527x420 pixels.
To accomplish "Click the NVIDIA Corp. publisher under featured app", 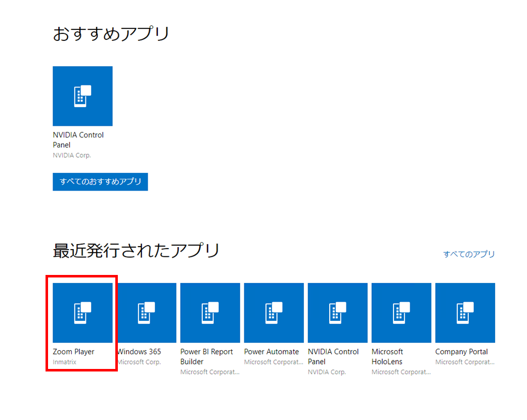I will pyautogui.click(x=72, y=155).
